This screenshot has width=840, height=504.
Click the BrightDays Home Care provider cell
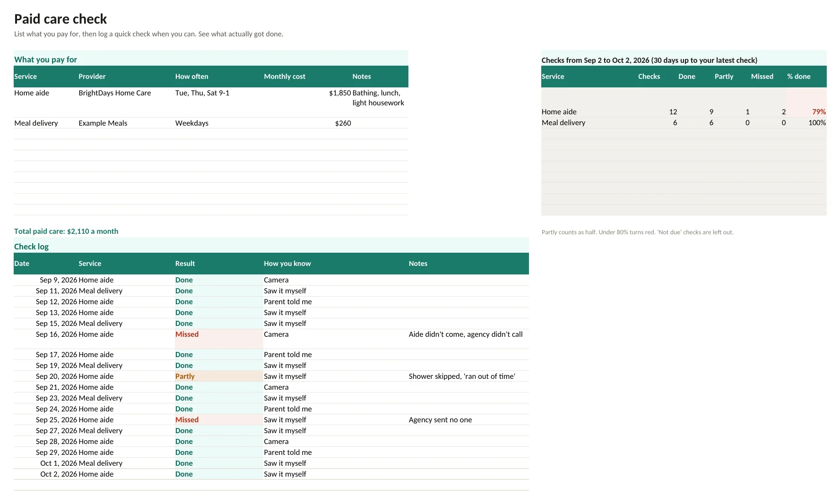(115, 93)
